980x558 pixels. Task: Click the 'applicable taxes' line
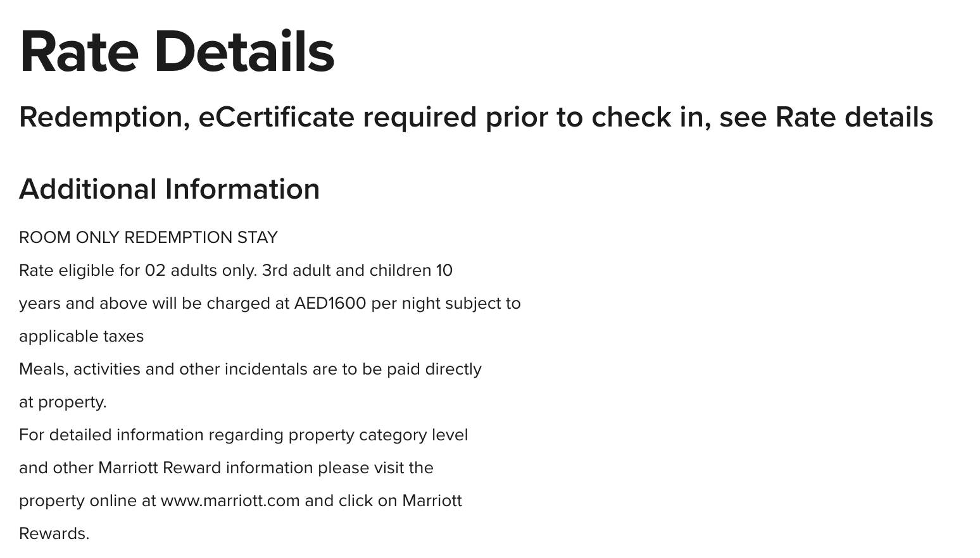point(81,337)
